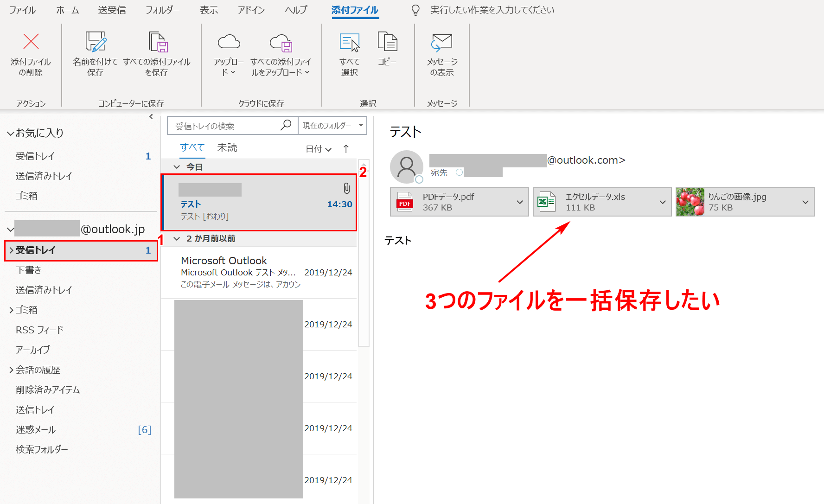Collapse the folder pane with arrow
The width and height of the screenshot is (824, 504).
(151, 117)
